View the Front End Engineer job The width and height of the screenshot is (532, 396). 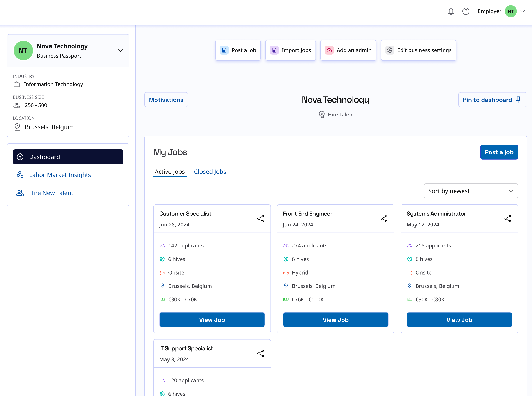pos(336,320)
